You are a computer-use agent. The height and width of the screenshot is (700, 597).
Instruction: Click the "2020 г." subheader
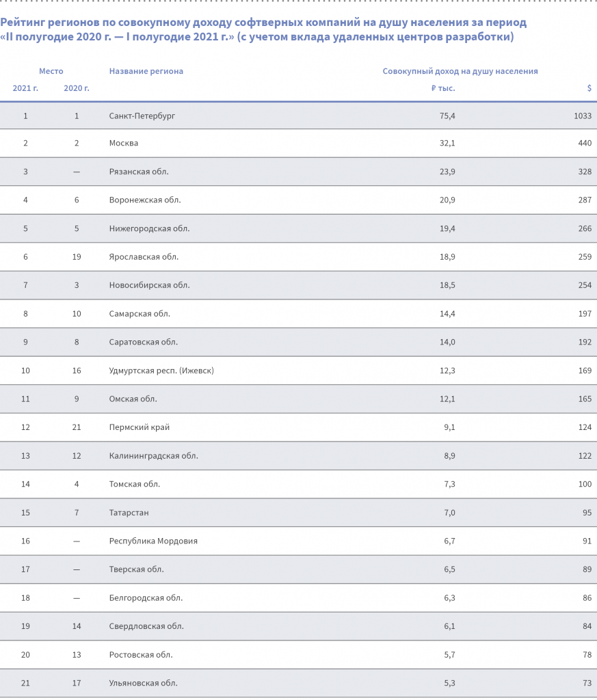(x=77, y=88)
